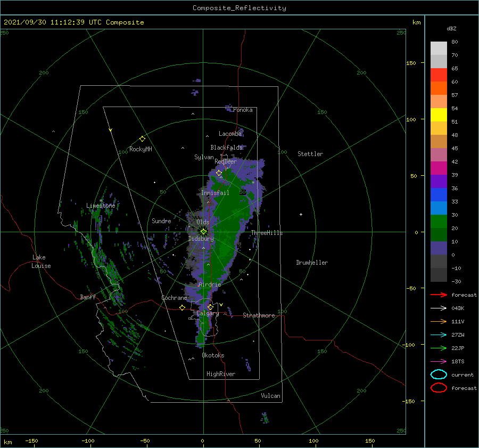
Task: Click the yellow diamond marker below Cochrane
Action: click(x=182, y=307)
